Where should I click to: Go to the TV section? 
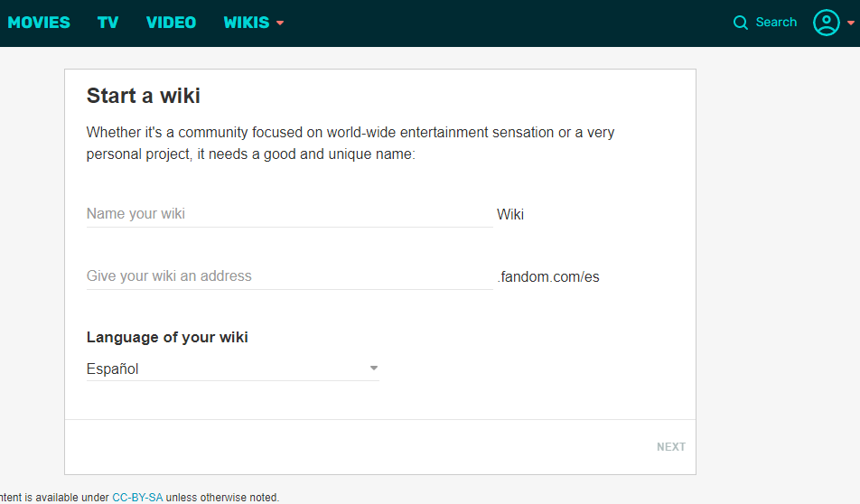click(x=108, y=23)
